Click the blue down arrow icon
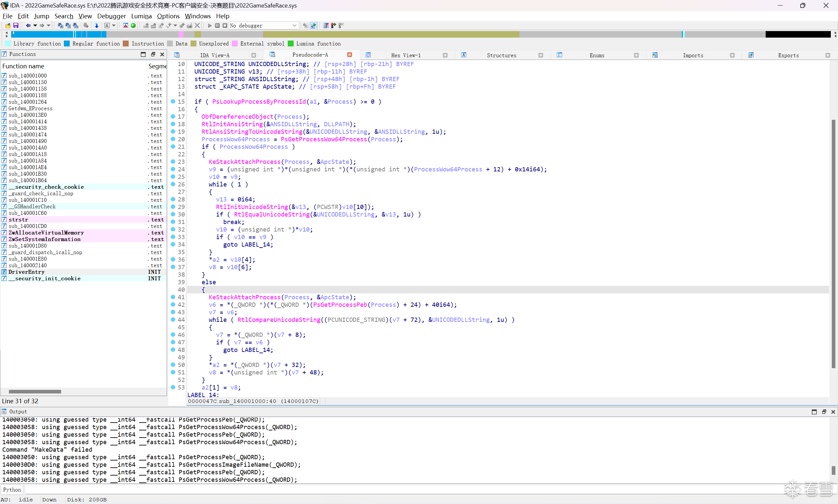838x504 pixels. click(97, 26)
